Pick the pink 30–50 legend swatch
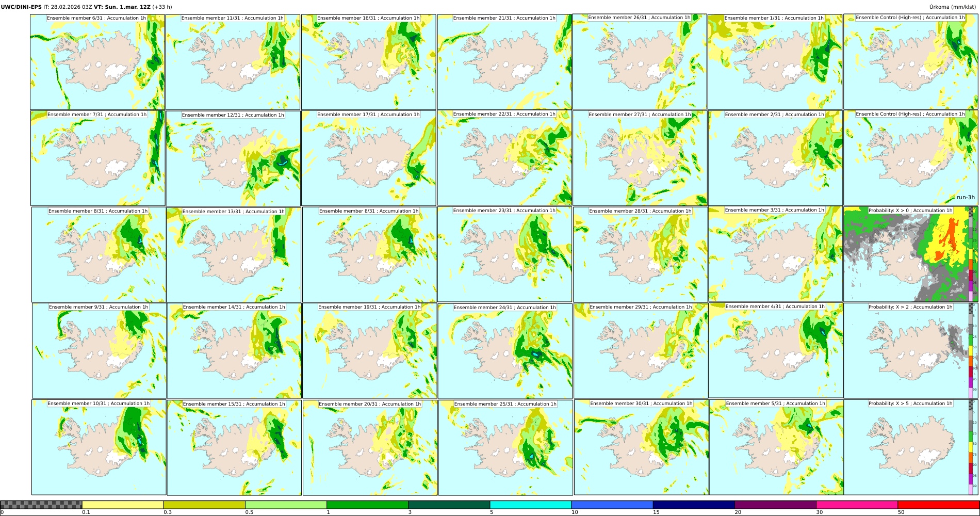 [857, 505]
